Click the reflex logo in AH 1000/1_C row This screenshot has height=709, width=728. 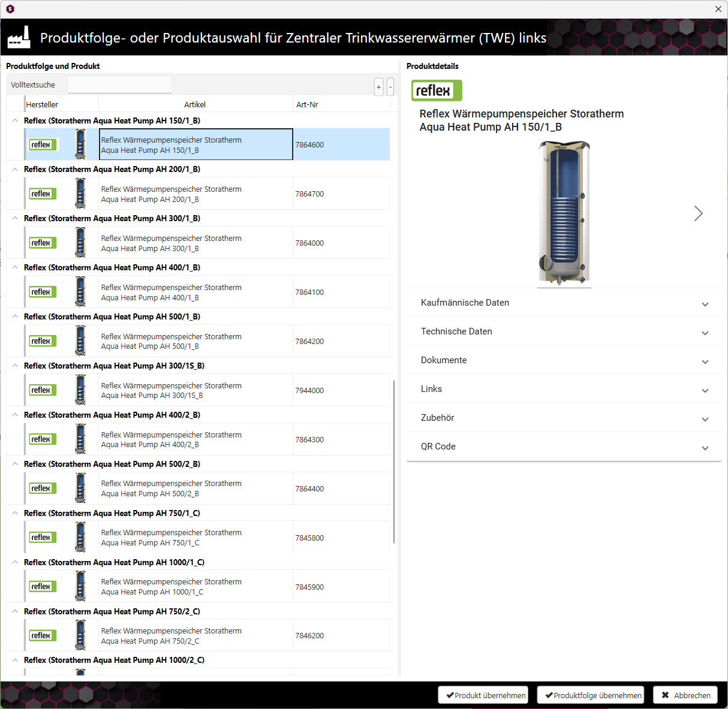point(43,587)
